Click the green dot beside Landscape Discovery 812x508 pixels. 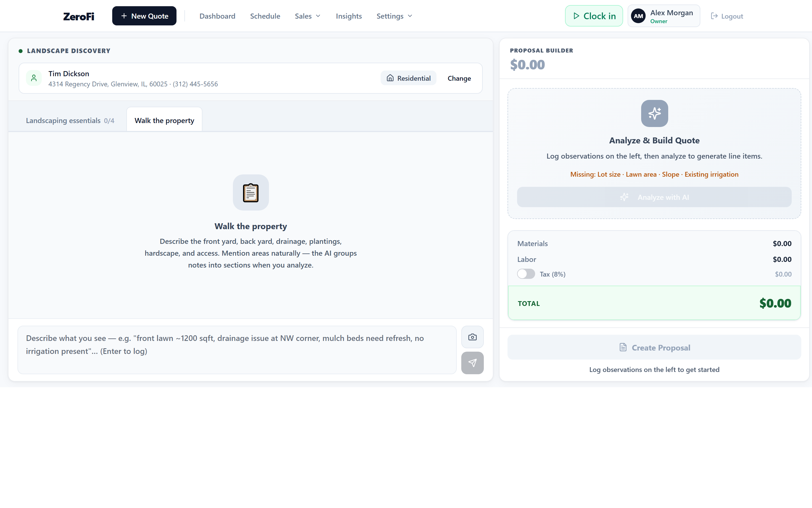(21, 51)
